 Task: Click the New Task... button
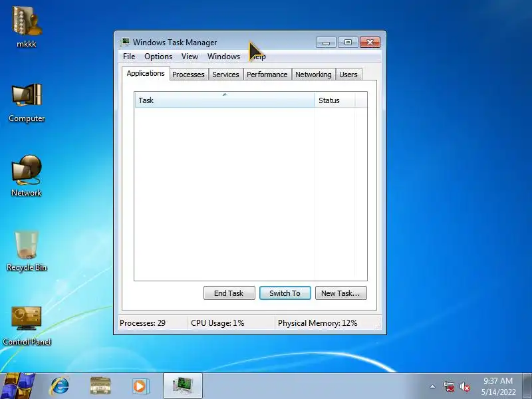point(341,293)
